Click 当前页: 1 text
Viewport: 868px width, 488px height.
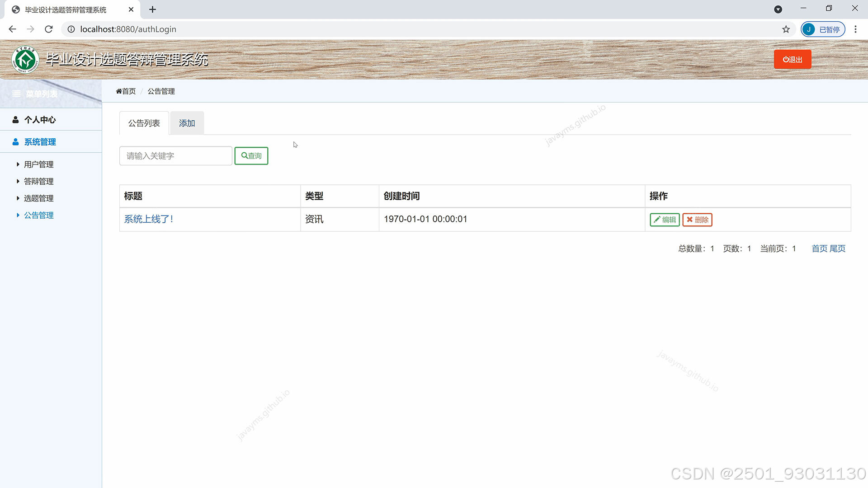tap(778, 249)
